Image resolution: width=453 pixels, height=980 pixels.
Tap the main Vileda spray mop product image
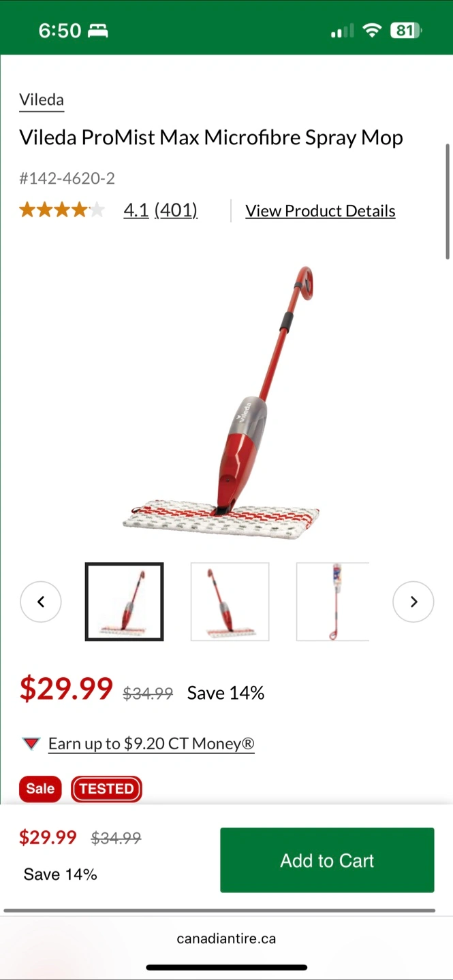tap(221, 403)
